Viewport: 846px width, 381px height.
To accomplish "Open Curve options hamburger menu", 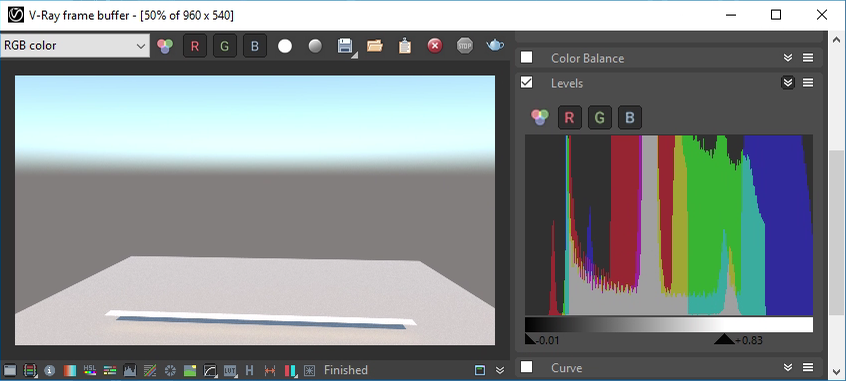I will [808, 368].
